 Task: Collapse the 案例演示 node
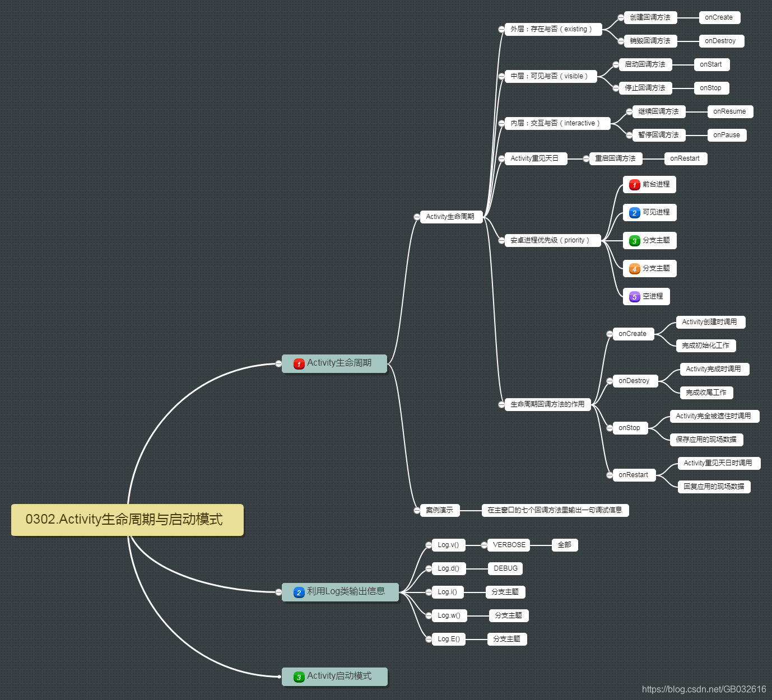click(x=417, y=510)
